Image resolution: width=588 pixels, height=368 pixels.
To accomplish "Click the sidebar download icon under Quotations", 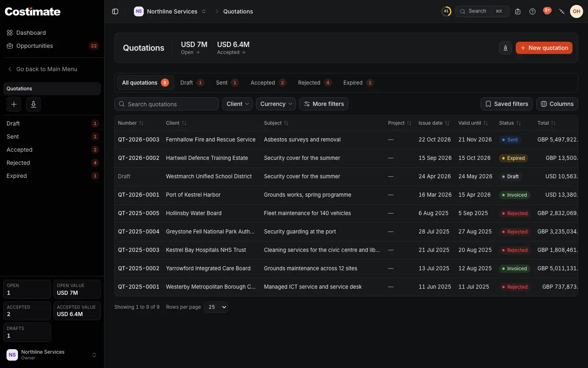I will click(x=33, y=104).
